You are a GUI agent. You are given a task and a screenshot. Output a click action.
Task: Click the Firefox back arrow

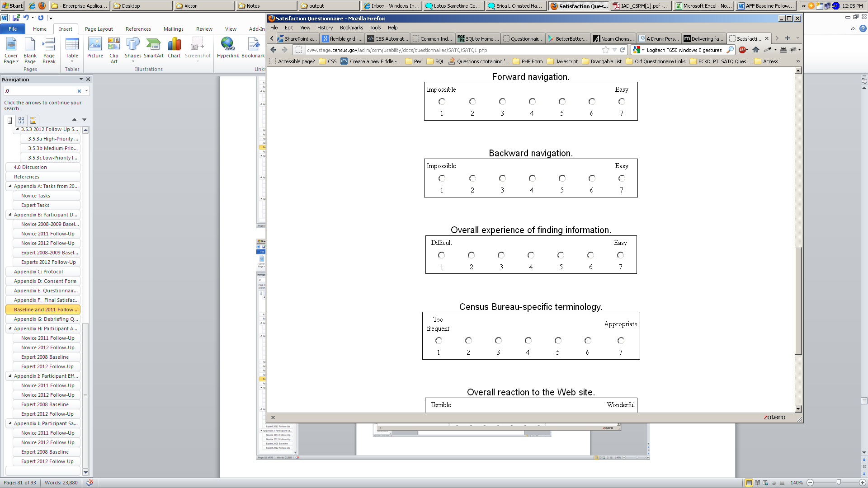coord(273,50)
